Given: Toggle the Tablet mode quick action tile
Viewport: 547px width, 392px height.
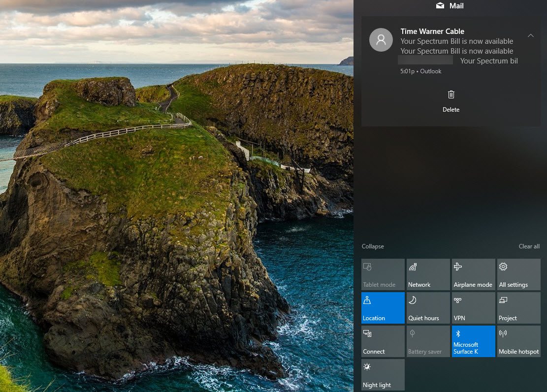Looking at the screenshot, I should pos(383,274).
